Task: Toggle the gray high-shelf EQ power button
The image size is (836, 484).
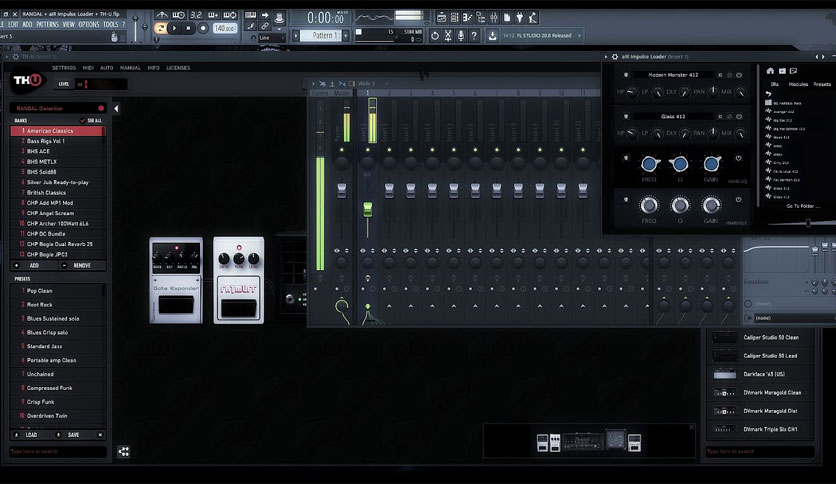Action: click(738, 200)
